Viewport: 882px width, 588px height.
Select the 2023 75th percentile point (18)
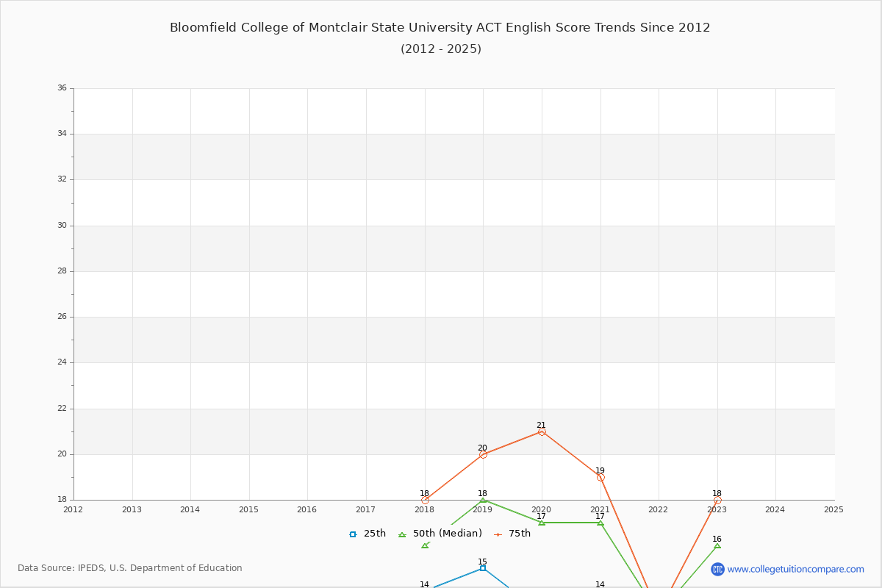coord(717,500)
